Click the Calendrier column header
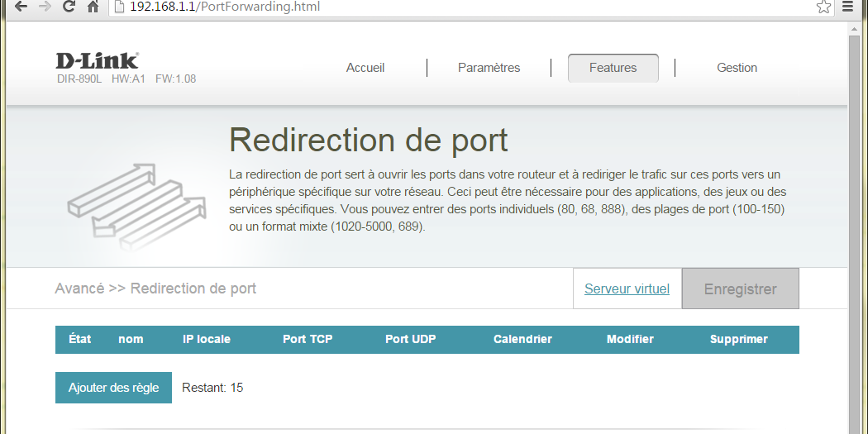 coord(522,339)
